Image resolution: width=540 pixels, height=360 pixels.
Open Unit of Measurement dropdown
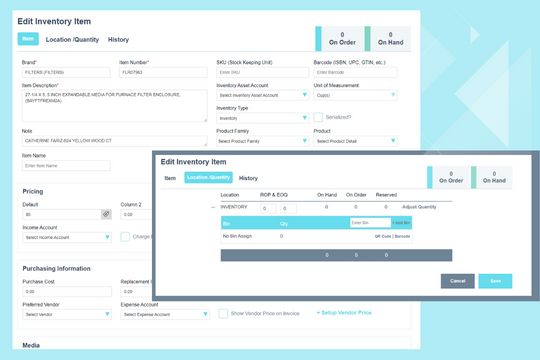pos(355,95)
